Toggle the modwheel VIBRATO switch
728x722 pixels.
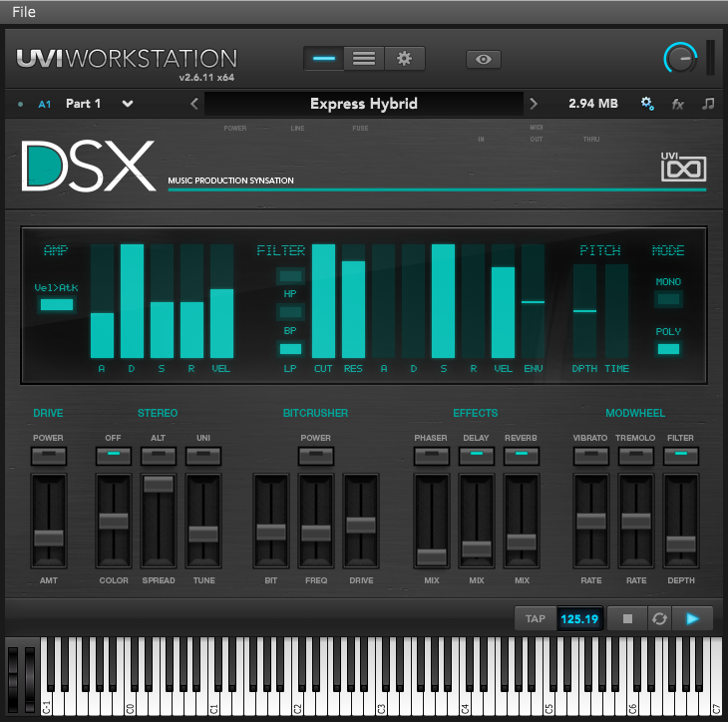591,456
